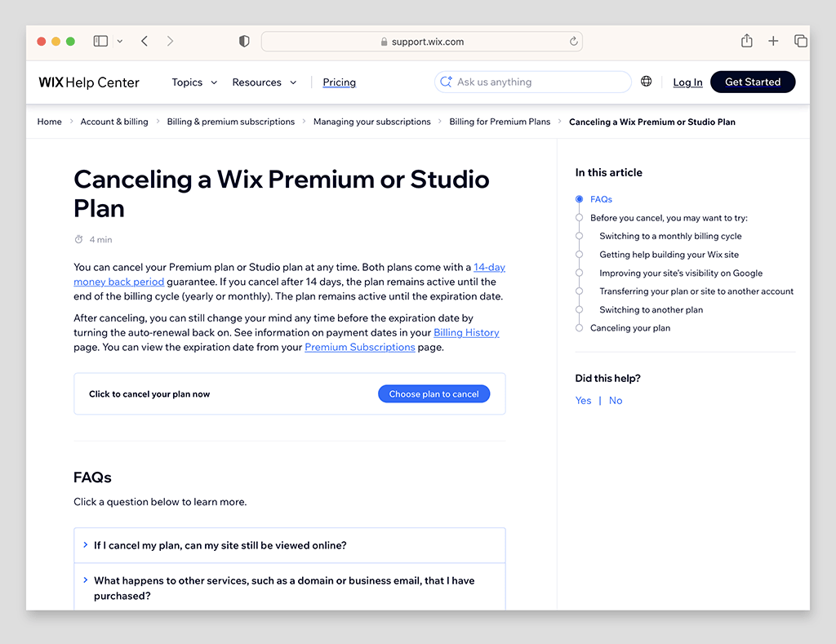Go back with the browser back arrow

[145, 41]
